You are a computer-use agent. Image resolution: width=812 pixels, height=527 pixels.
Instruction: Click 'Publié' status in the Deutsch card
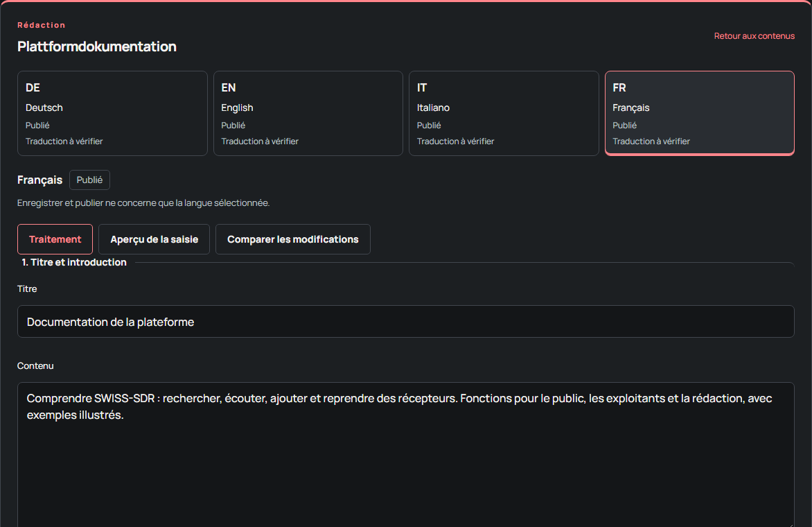(37, 125)
